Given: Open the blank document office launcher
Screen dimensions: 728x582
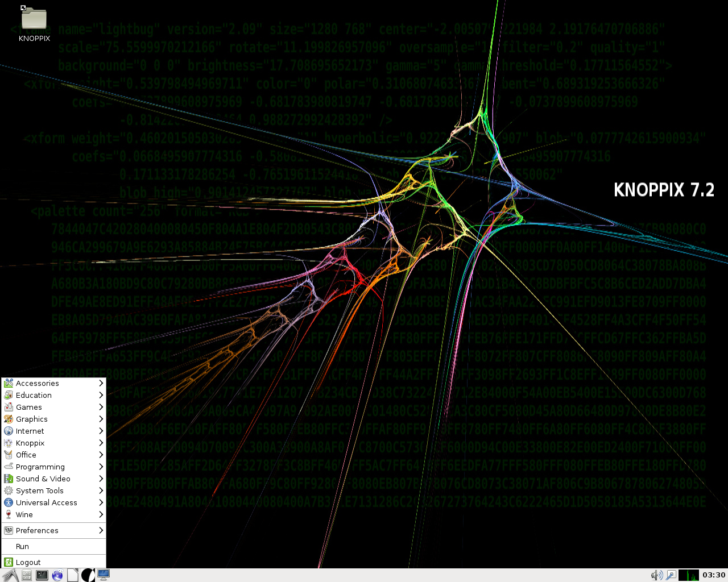Looking at the screenshot, I should [x=73, y=575].
